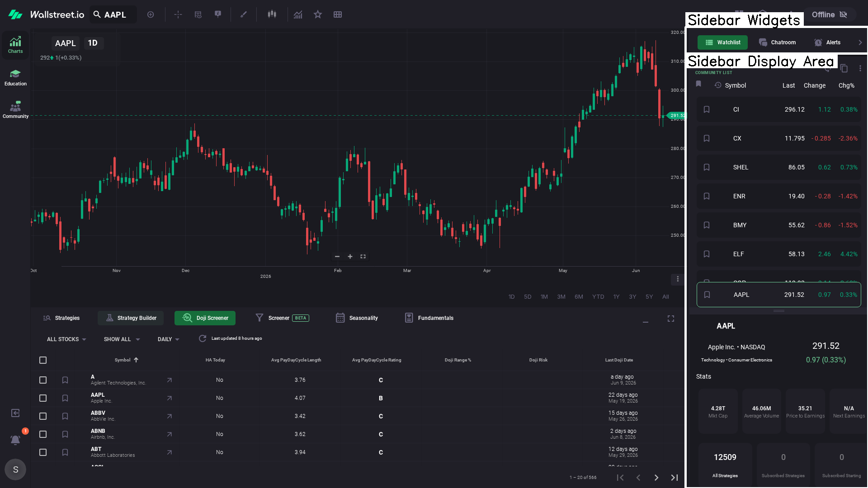Click the chart fit-to-screen icon
The width and height of the screenshot is (868, 488).
(x=363, y=257)
